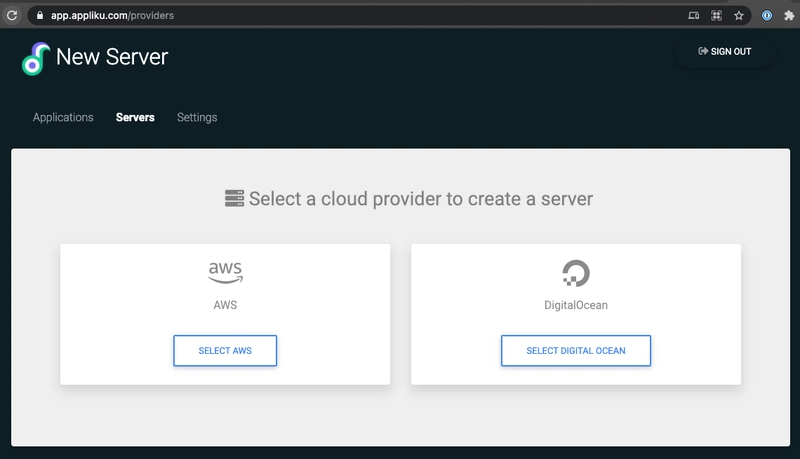Click the app.appliku.com/providers address bar
This screenshot has height=459, width=800.
[x=357, y=15]
